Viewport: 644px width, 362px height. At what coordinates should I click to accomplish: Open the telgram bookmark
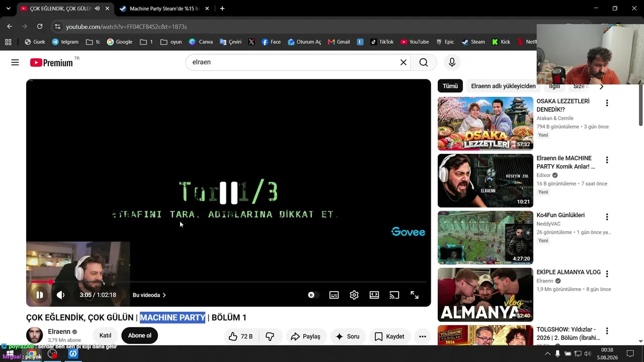(x=65, y=42)
